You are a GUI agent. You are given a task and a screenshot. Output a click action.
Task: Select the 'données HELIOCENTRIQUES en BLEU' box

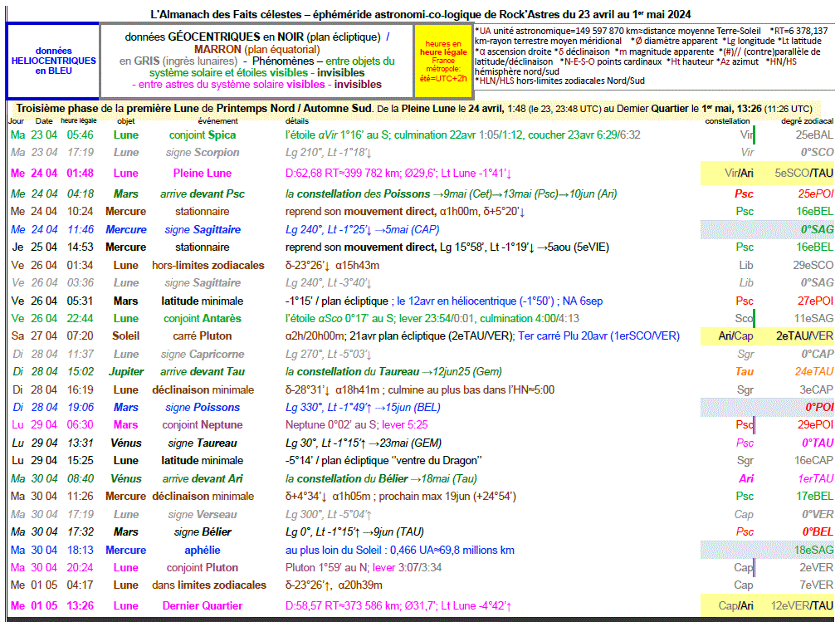(53, 61)
